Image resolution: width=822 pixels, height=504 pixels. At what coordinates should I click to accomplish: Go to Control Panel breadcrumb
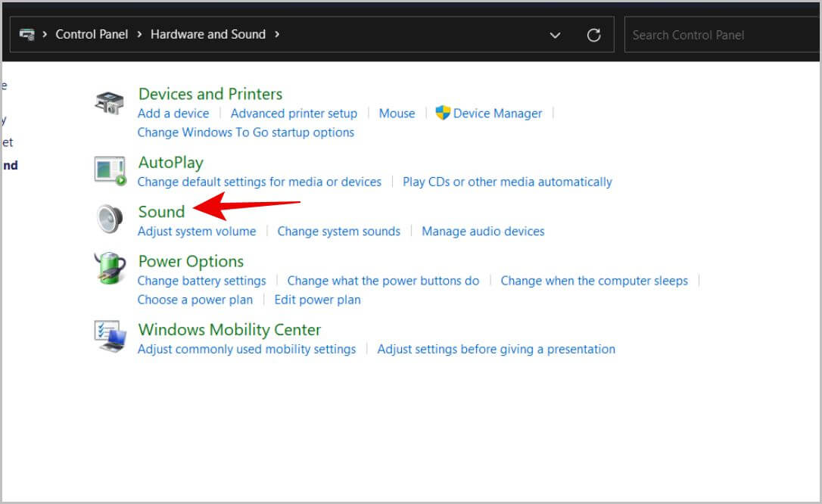click(92, 35)
